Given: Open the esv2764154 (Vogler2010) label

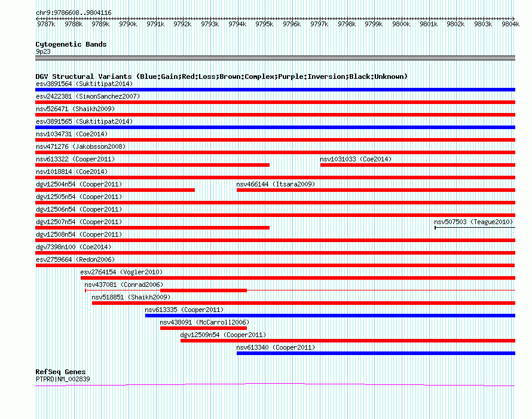Looking at the screenshot, I should tap(121, 272).
